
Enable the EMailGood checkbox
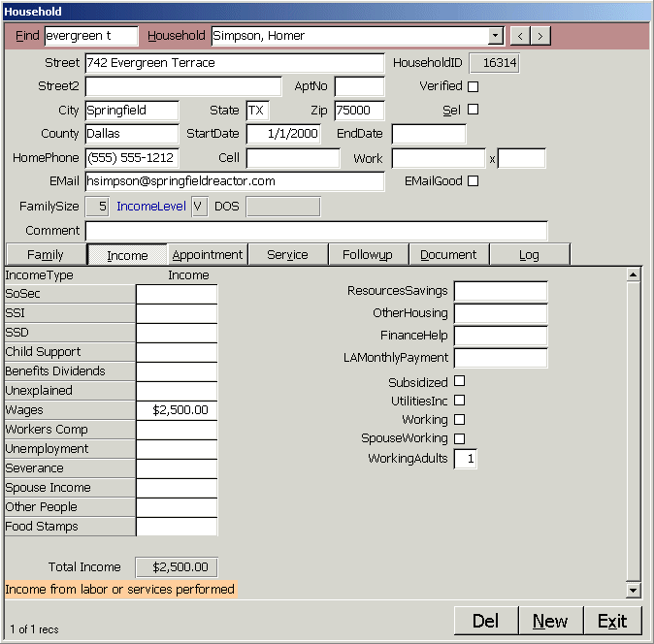(473, 181)
